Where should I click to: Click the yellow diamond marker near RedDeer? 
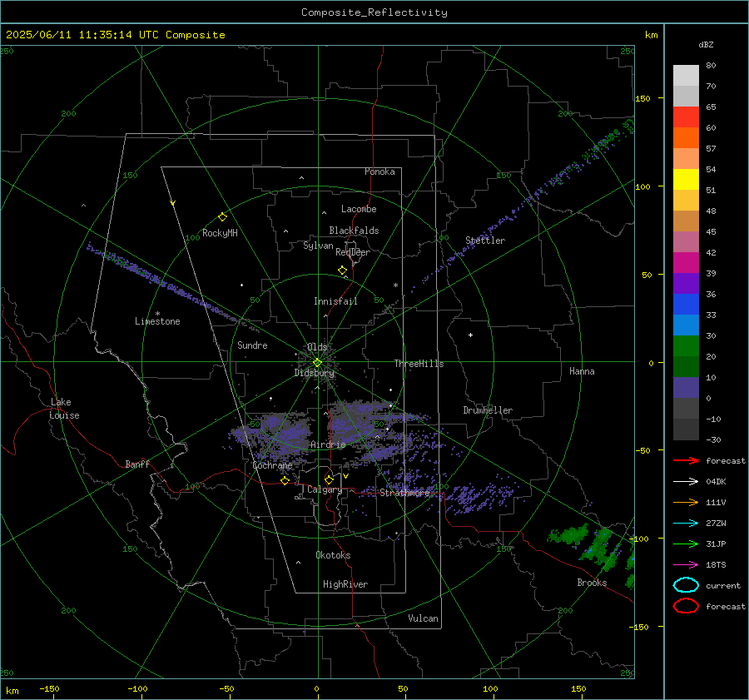pyautogui.click(x=342, y=271)
